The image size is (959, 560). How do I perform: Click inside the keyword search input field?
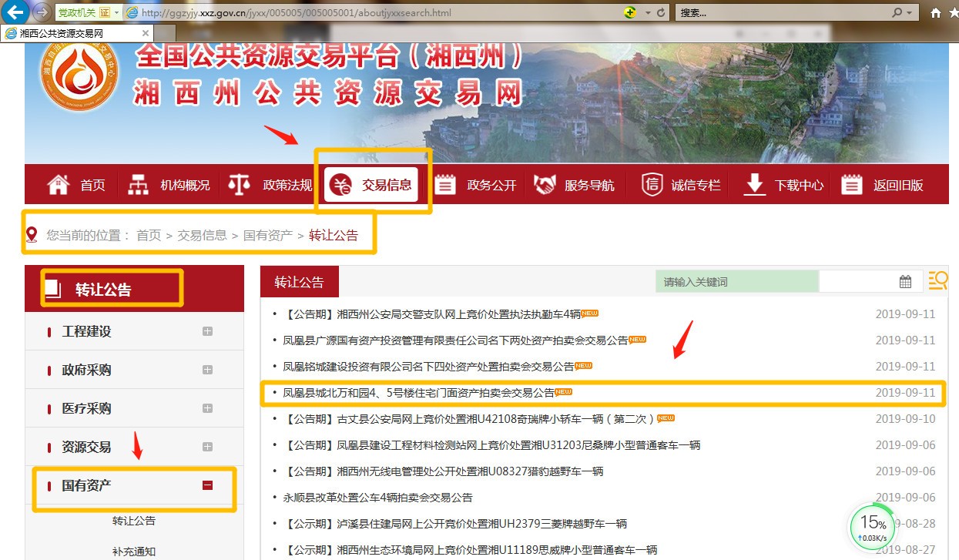pyautogui.click(x=737, y=280)
